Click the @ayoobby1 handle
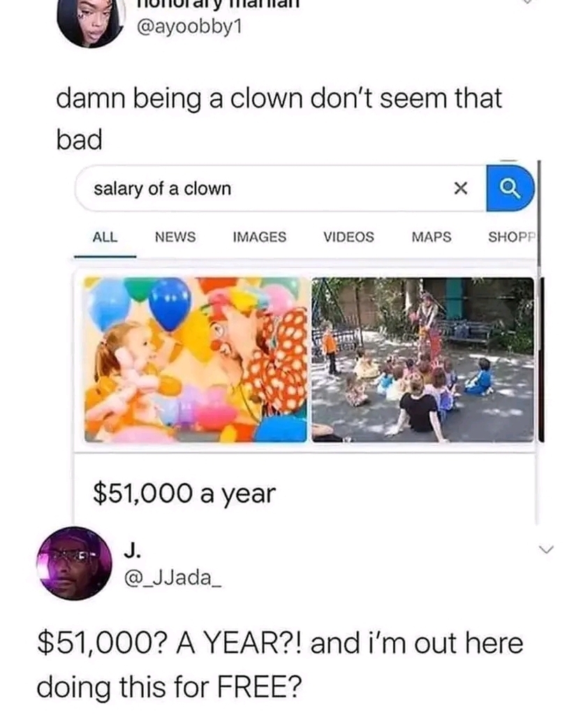The image size is (588, 715). [189, 27]
